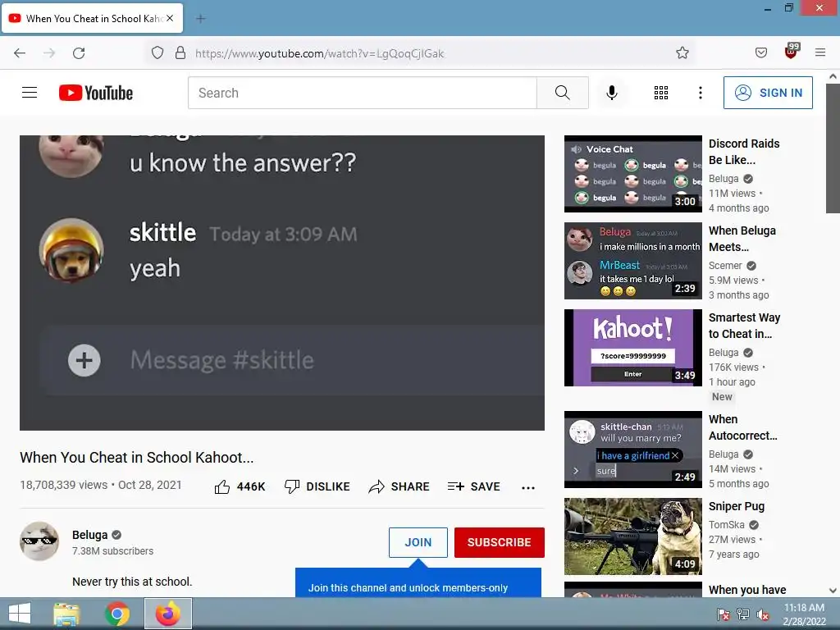
Task: Open Discord Raids Be Like title
Action: pos(743,152)
